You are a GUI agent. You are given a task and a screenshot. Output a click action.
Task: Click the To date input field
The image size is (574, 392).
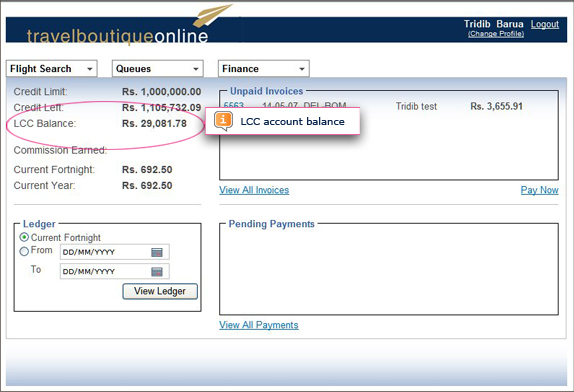point(115,272)
